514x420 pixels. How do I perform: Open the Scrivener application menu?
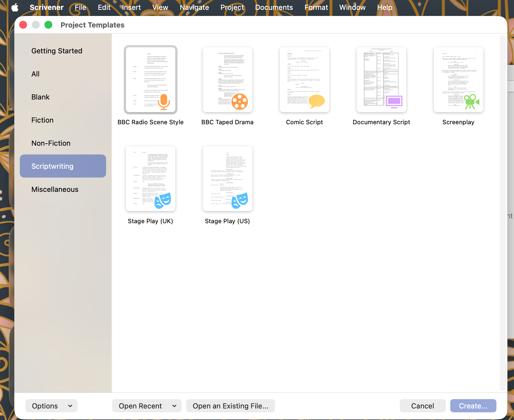click(x=47, y=7)
